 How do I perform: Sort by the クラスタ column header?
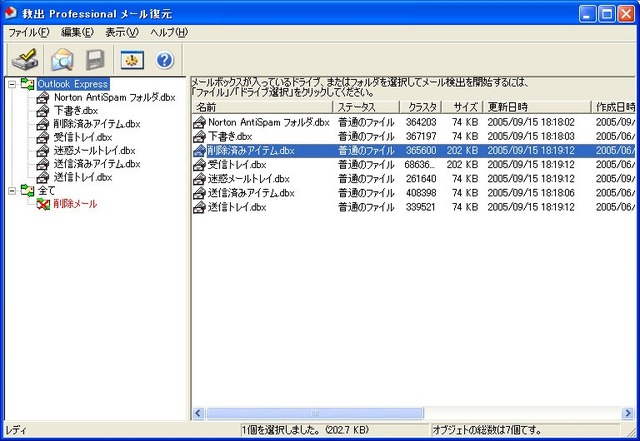point(421,107)
